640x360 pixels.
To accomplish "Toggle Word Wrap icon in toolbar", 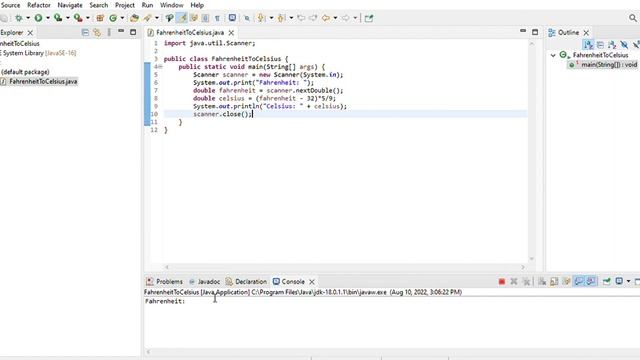I will [x=194, y=18].
